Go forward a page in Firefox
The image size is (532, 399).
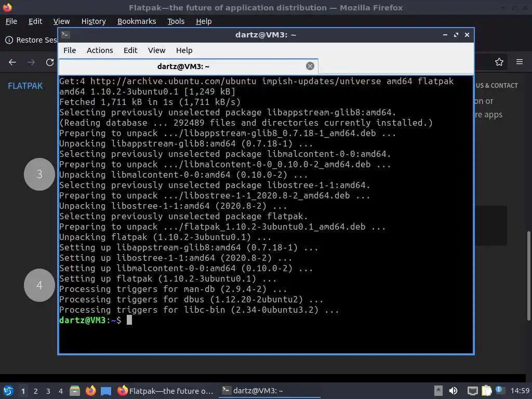(x=31, y=62)
